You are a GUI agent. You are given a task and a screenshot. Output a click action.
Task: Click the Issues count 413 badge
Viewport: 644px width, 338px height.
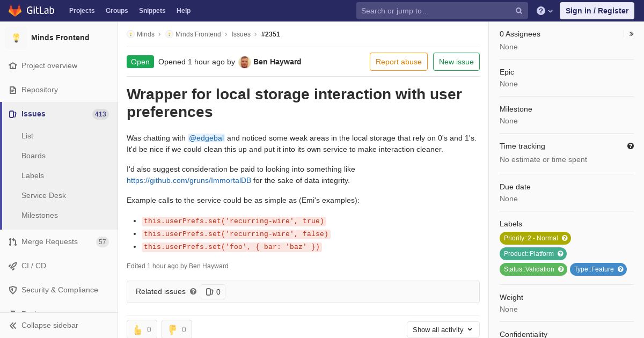tap(100, 114)
